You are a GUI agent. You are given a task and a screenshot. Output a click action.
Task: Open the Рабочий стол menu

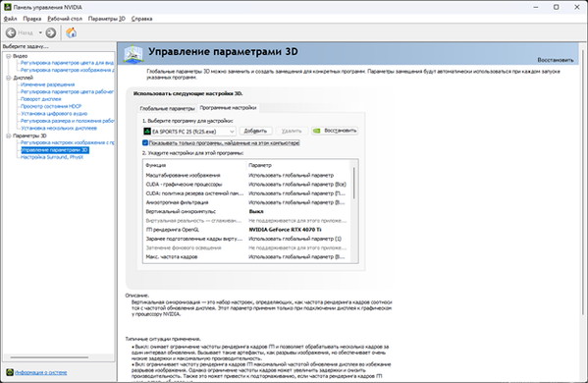pyautogui.click(x=65, y=19)
